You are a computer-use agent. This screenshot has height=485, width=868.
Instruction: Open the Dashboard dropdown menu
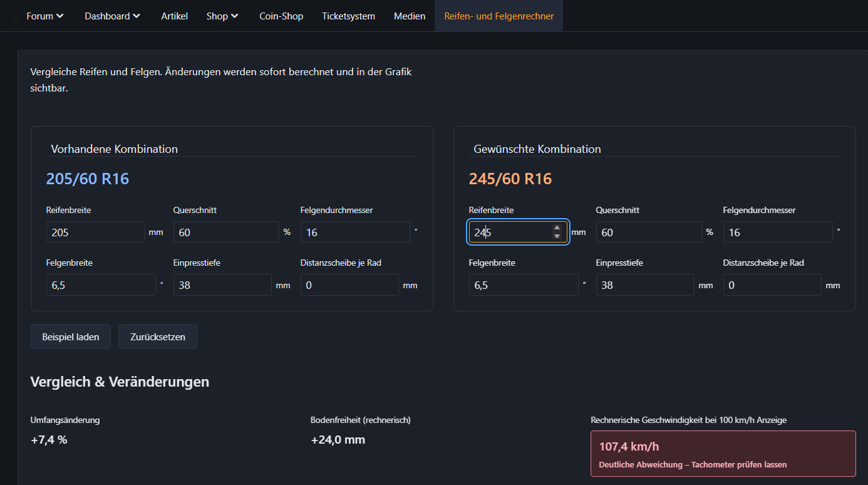coord(113,16)
